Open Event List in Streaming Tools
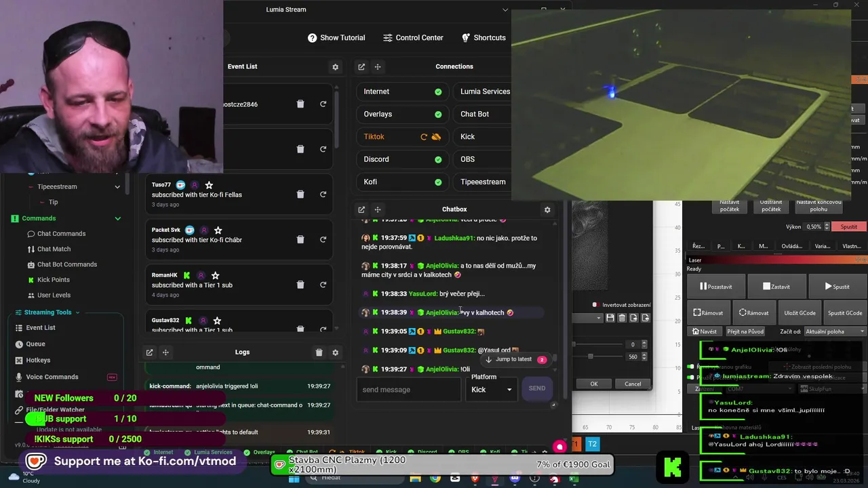 click(x=41, y=328)
